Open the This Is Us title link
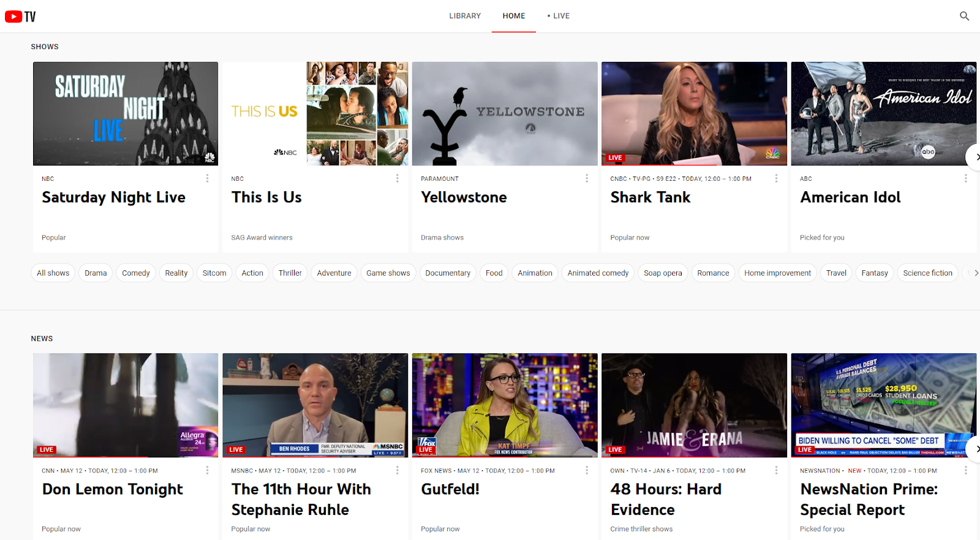980x540 pixels. [x=266, y=197]
